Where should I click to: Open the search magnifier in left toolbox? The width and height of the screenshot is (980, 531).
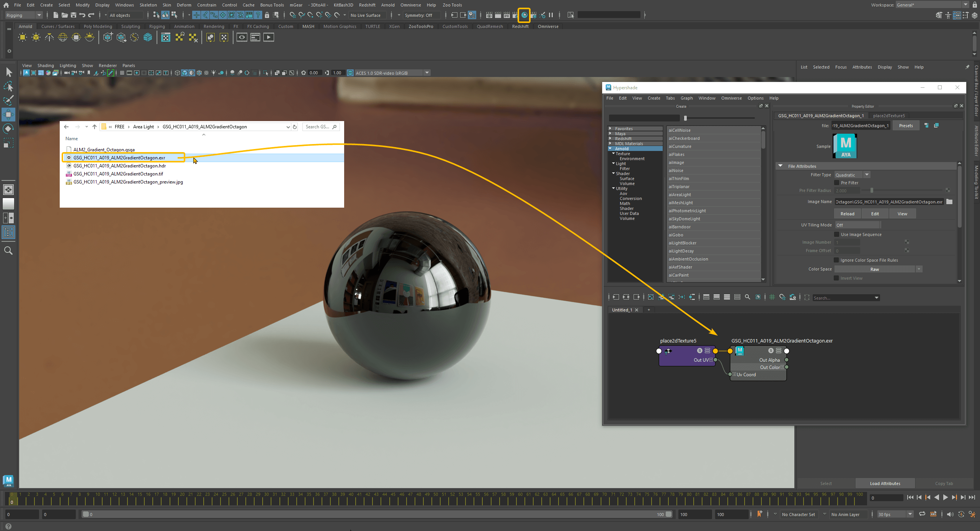click(x=8, y=251)
